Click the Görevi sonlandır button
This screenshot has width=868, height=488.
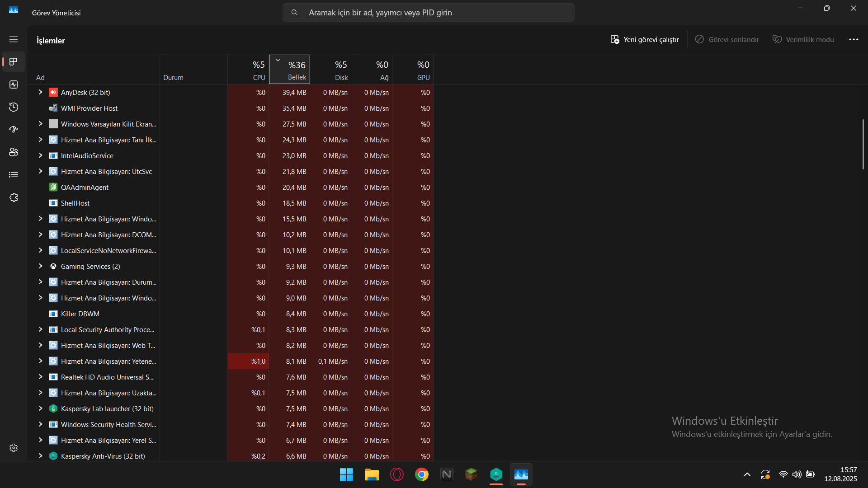(x=727, y=40)
